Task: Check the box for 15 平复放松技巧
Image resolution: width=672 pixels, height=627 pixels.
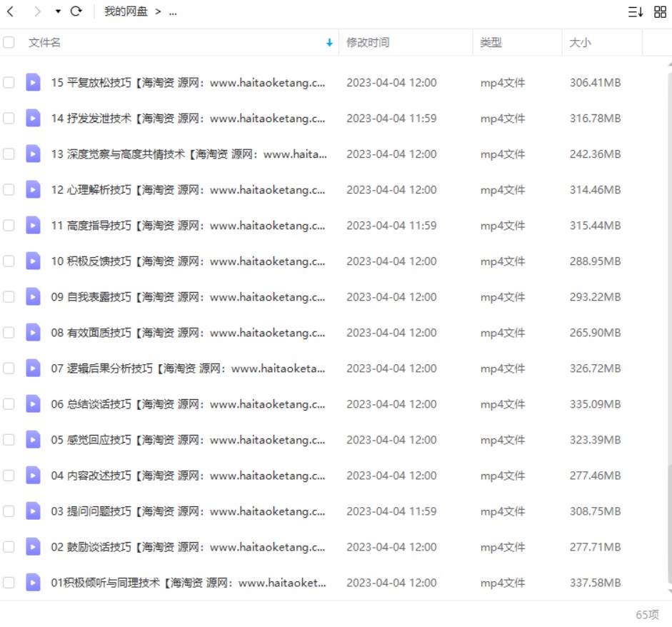Action: 9,82
